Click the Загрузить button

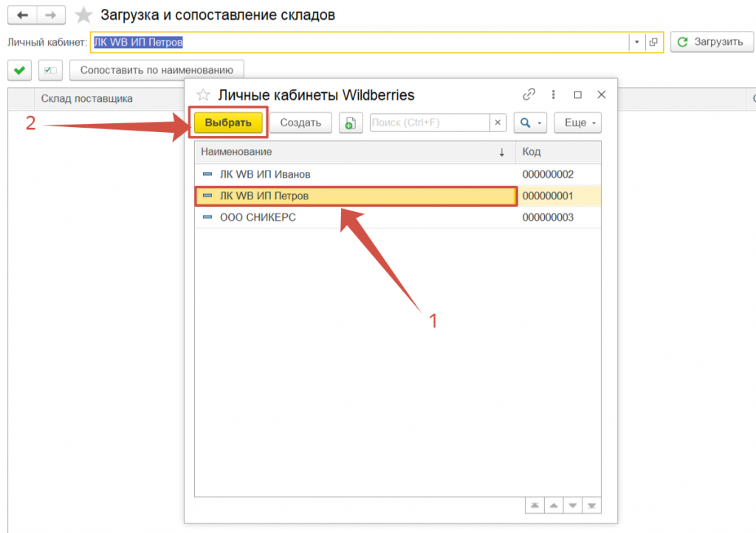(710, 42)
